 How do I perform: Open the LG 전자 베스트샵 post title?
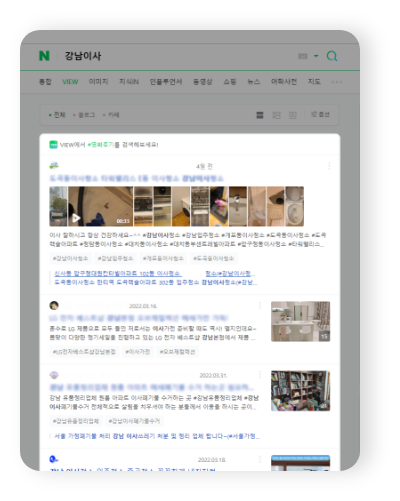139,318
